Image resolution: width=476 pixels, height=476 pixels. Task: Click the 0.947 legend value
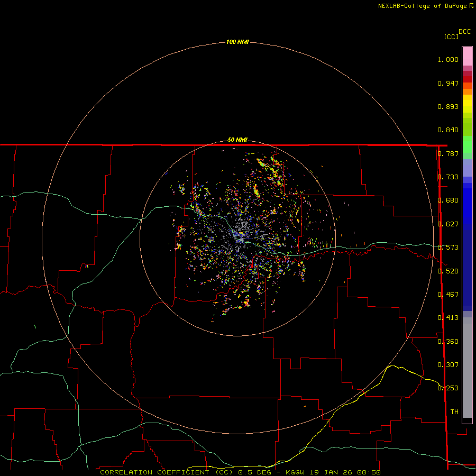pos(448,83)
